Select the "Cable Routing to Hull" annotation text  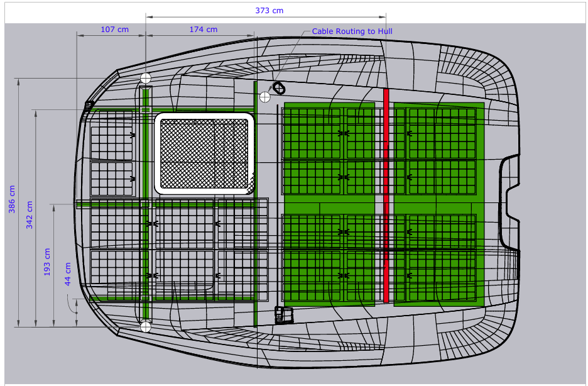point(352,31)
